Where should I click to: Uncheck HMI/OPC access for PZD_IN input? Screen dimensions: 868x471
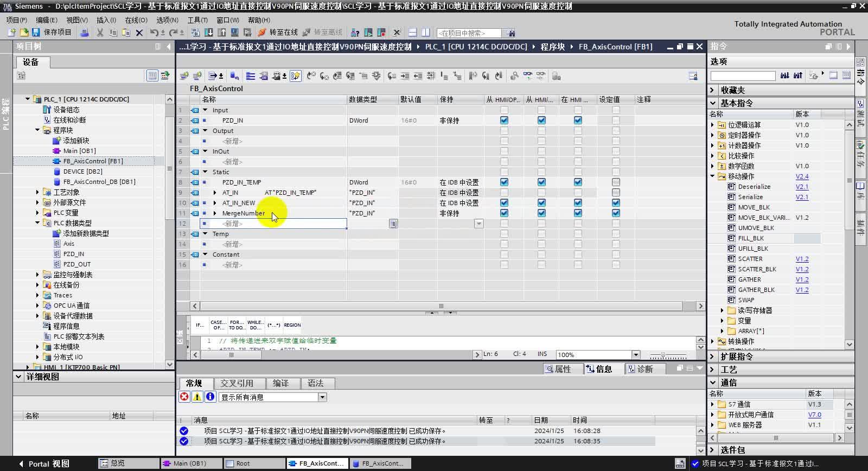(505, 120)
